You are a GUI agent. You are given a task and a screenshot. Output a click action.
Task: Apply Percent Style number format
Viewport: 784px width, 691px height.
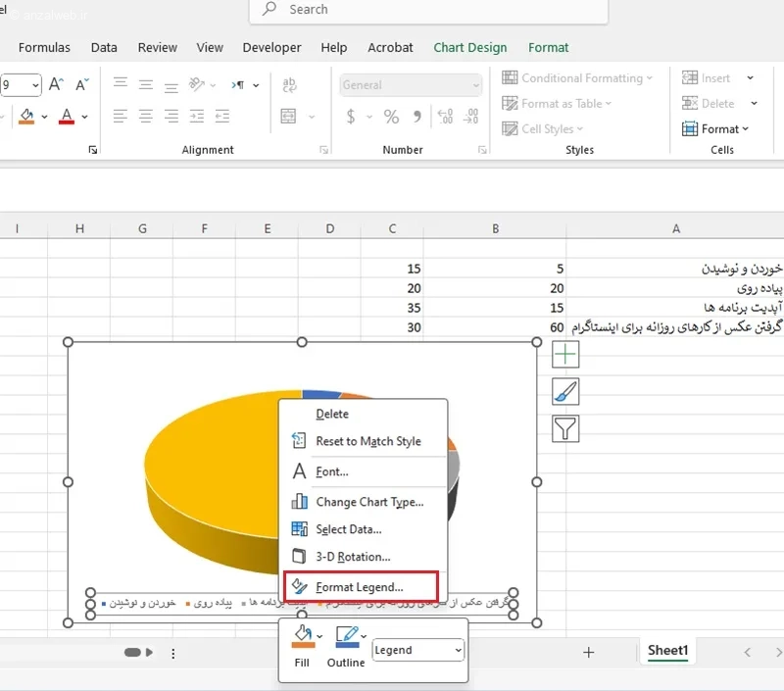pos(391,117)
